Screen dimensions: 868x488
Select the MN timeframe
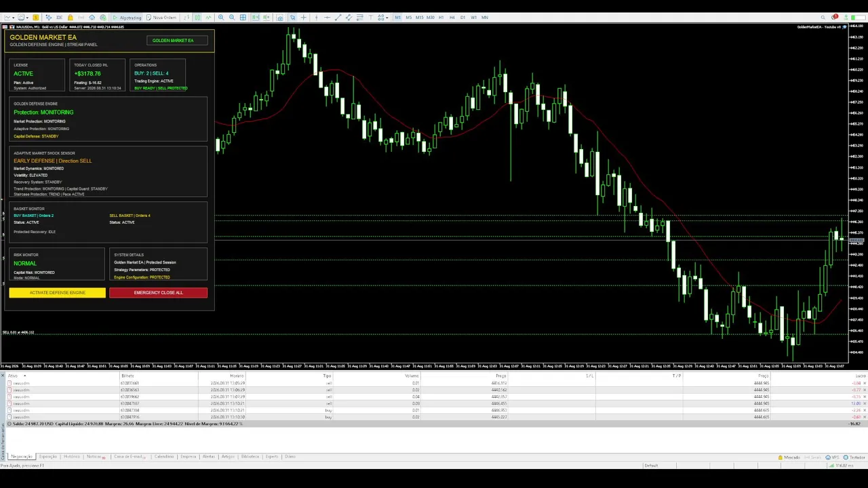pyautogui.click(x=485, y=18)
